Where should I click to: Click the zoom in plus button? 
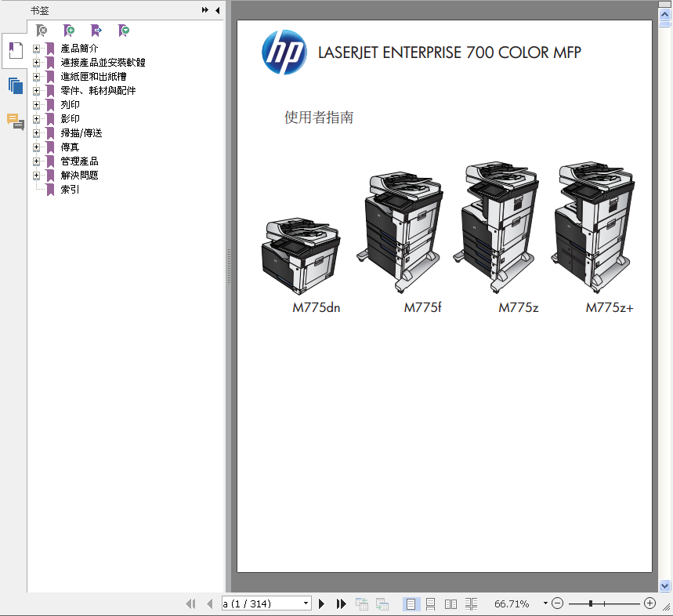[x=649, y=603]
